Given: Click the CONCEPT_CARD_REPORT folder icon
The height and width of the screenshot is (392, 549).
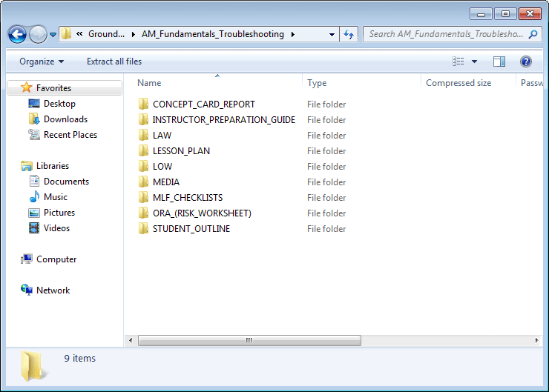Looking at the screenshot, I should tap(143, 104).
